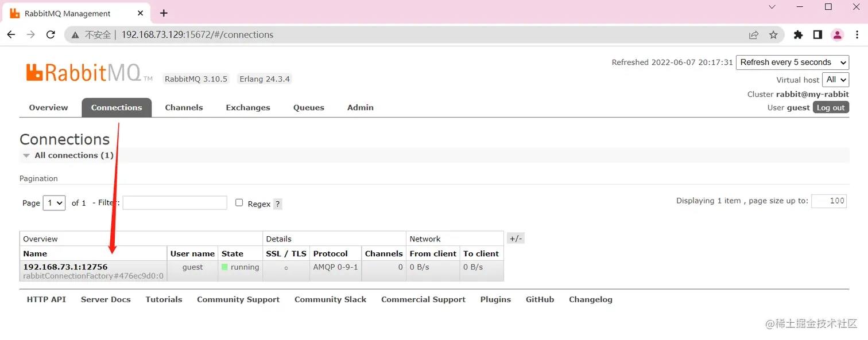This screenshot has width=868, height=340.
Task: Click the 'RabbitMQ 3.10.5' version label
Action: click(196, 79)
